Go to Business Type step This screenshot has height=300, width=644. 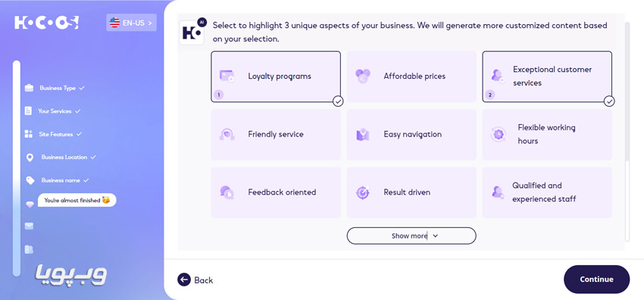[x=58, y=88]
